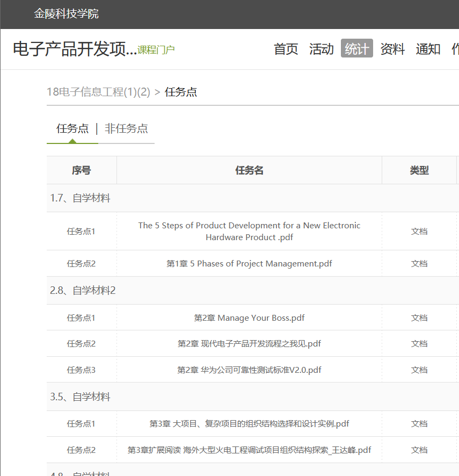459x476 pixels.
Task: Open The 5 Steps of Product Development pdf
Action: click(249, 232)
